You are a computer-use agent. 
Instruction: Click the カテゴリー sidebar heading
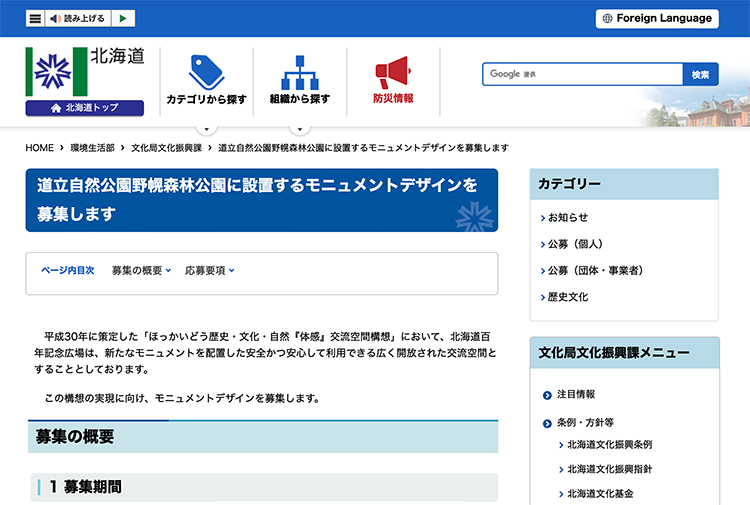569,184
